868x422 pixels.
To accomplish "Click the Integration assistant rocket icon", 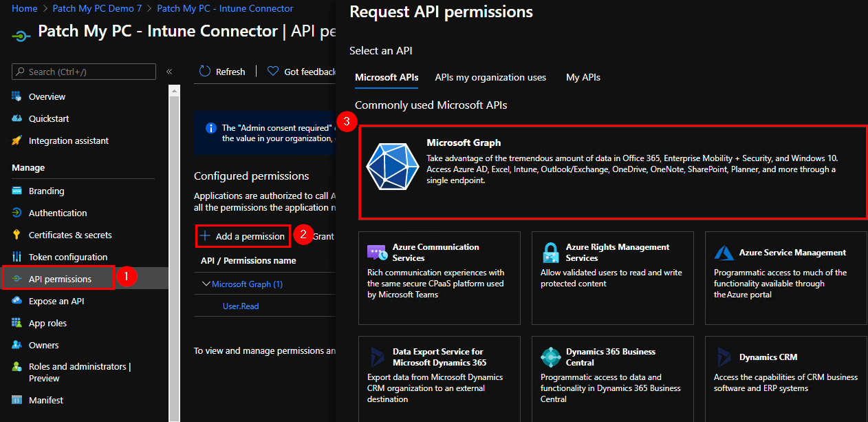I will [x=17, y=140].
